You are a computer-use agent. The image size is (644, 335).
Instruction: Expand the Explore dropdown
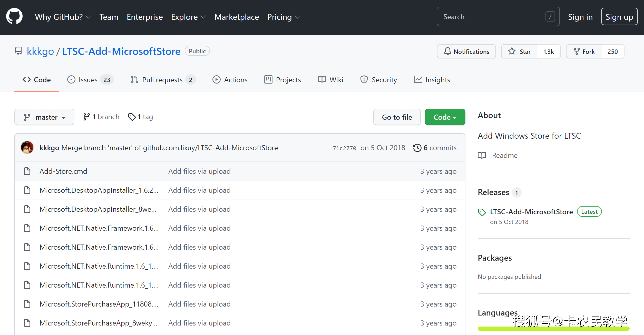point(188,17)
